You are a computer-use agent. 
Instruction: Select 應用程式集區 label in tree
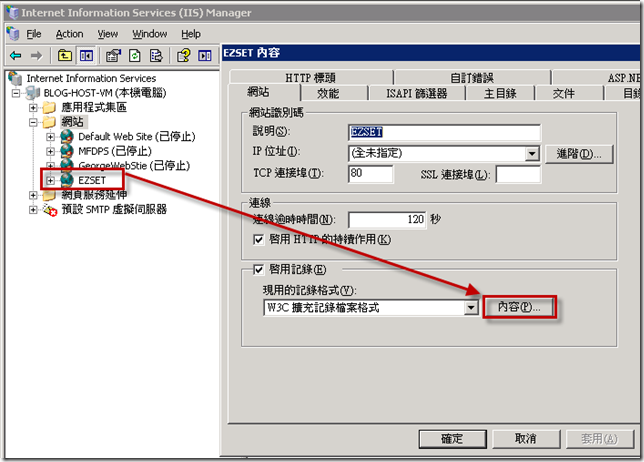(x=94, y=108)
